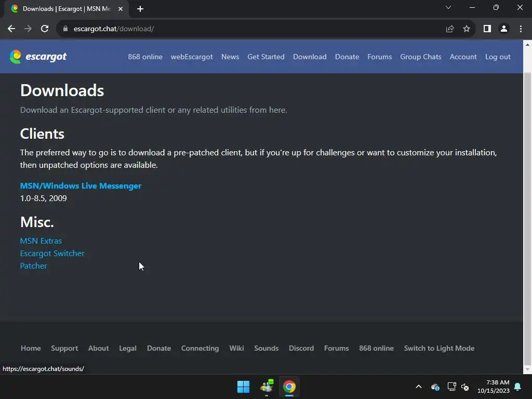The image size is (532, 399).
Task: Click Legal in the footer
Action: (x=128, y=348)
